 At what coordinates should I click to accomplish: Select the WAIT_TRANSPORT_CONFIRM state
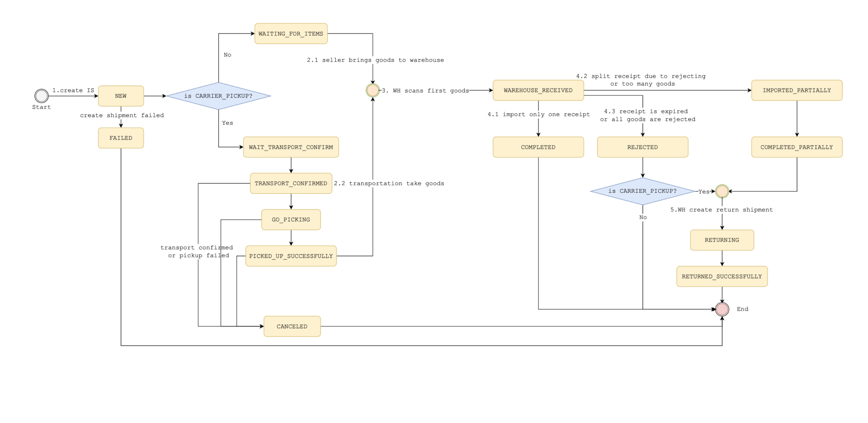click(291, 147)
